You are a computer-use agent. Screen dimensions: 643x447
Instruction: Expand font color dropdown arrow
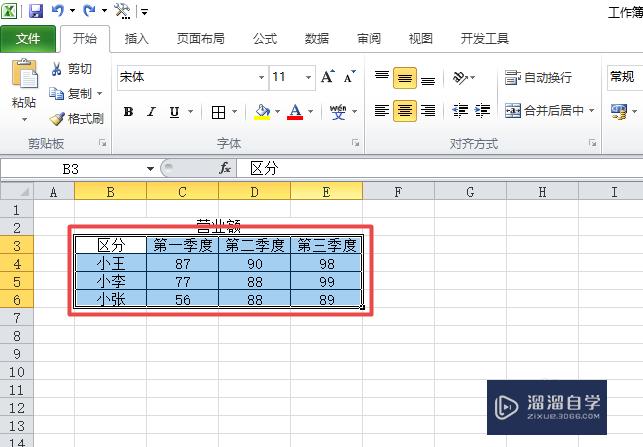(x=310, y=112)
